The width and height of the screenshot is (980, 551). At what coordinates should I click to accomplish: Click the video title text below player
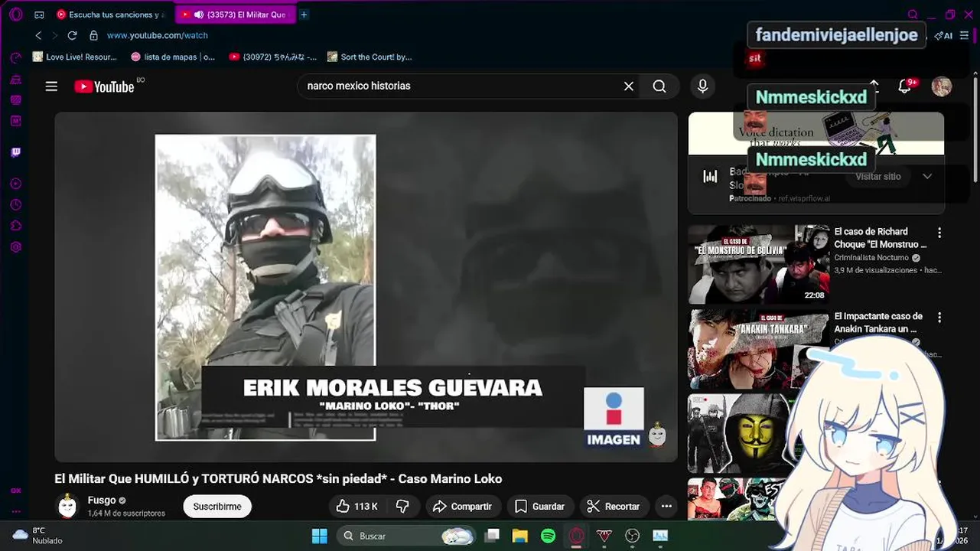coord(278,479)
